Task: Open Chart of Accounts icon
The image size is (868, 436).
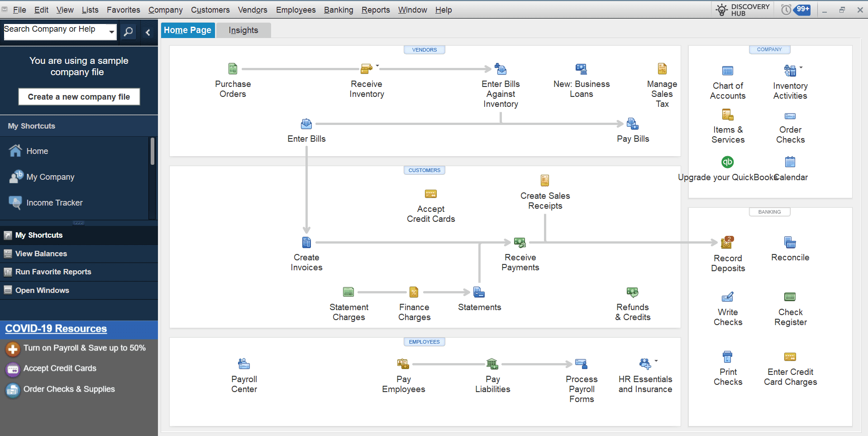Action: (728, 71)
